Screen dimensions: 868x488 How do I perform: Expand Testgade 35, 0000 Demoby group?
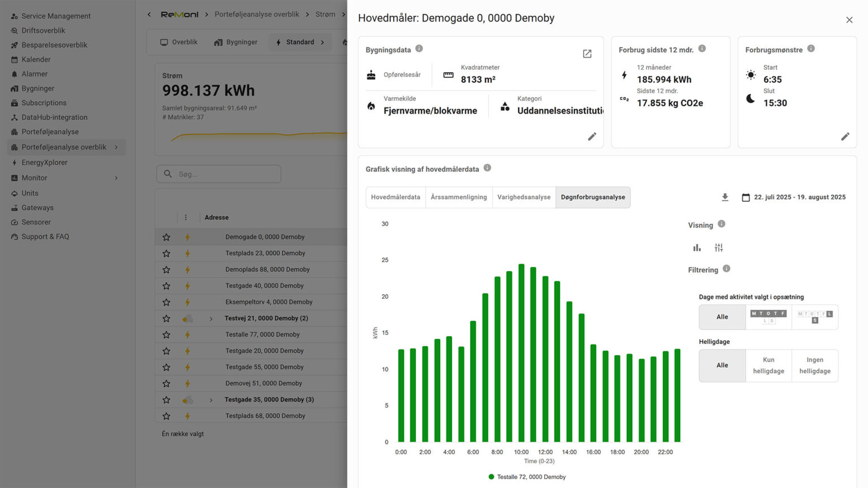pos(211,400)
